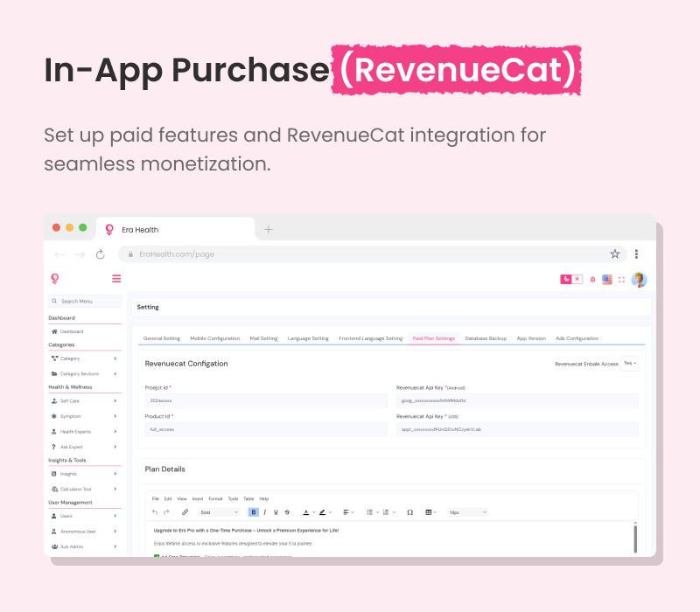Switch to the App Version tab
Image resolution: width=700 pixels, height=612 pixels.
531,338
